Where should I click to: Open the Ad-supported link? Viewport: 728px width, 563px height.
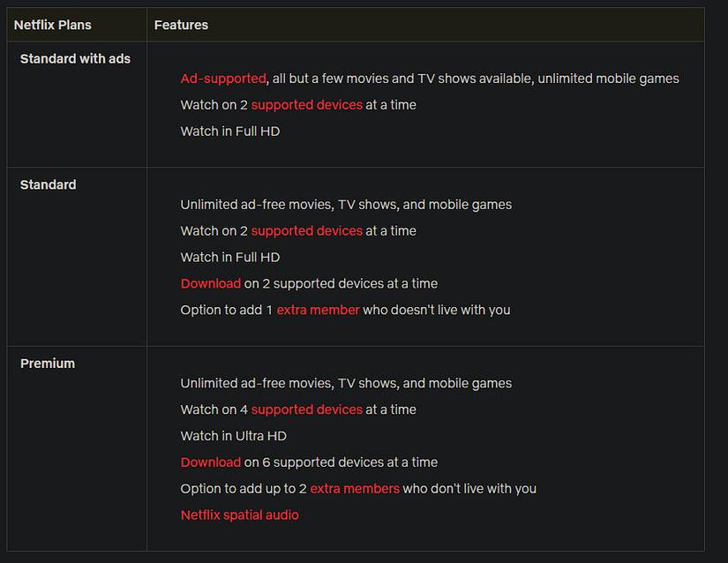coord(223,79)
